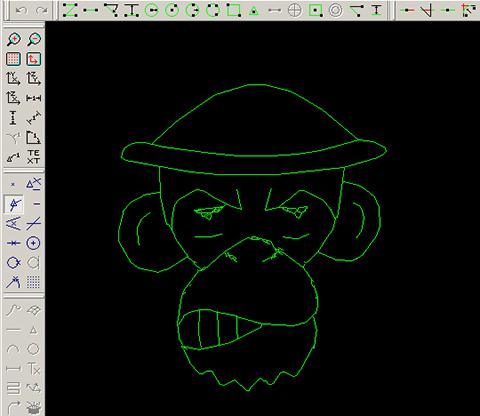Select the angular dimension tool
Image resolution: width=480 pixels, height=416 pixels.
[x=34, y=137]
